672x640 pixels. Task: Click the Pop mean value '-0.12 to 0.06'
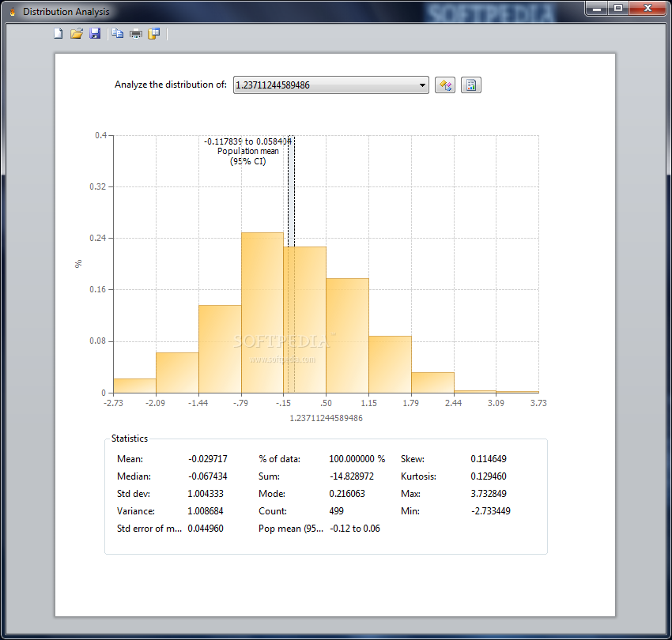(x=355, y=529)
